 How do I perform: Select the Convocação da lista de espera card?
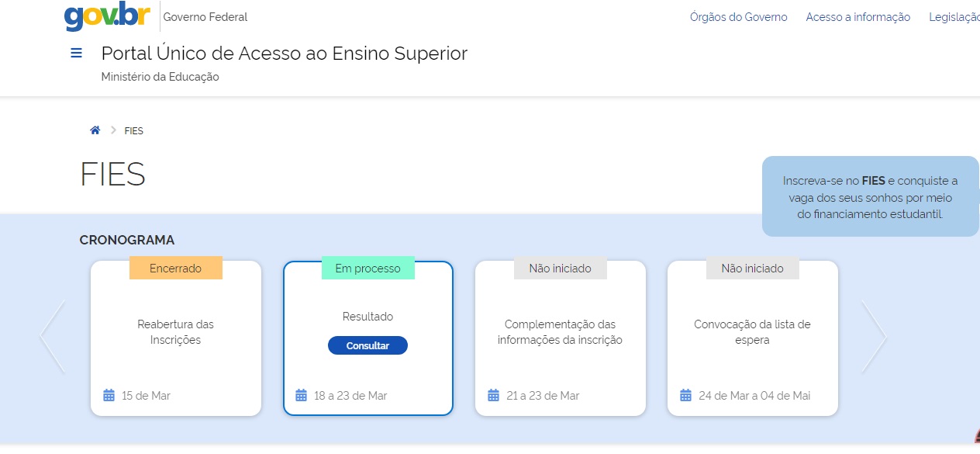(752, 332)
